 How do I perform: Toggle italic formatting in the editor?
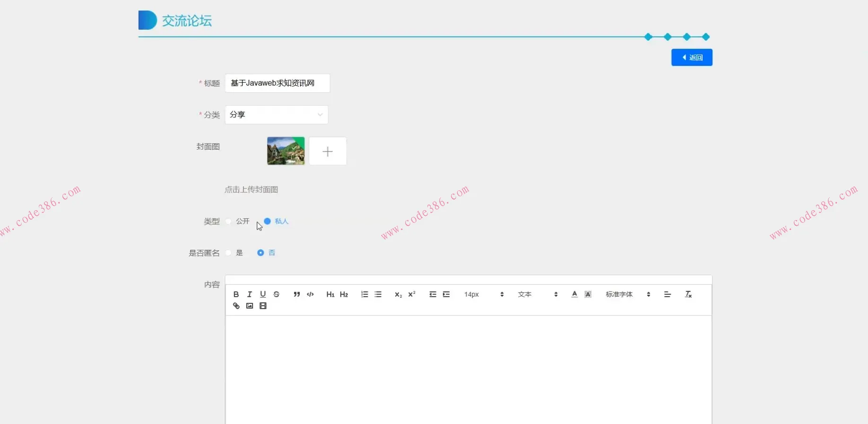(250, 294)
